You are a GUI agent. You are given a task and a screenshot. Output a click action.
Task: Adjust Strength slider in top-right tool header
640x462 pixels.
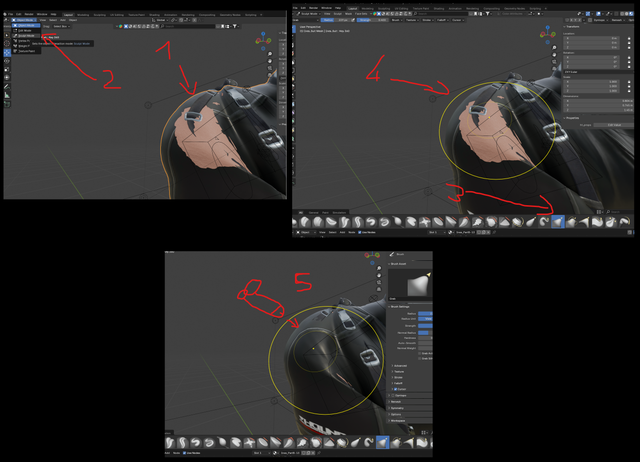coord(373,20)
